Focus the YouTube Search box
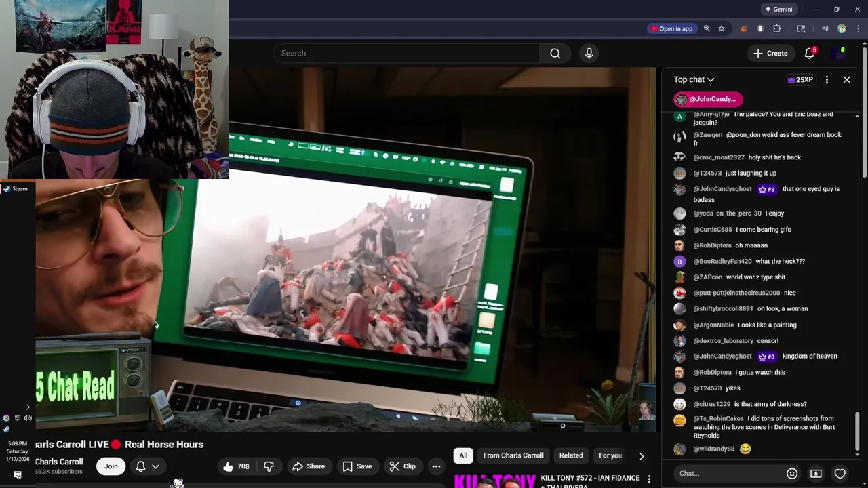Image resolution: width=868 pixels, height=488 pixels. (x=407, y=54)
